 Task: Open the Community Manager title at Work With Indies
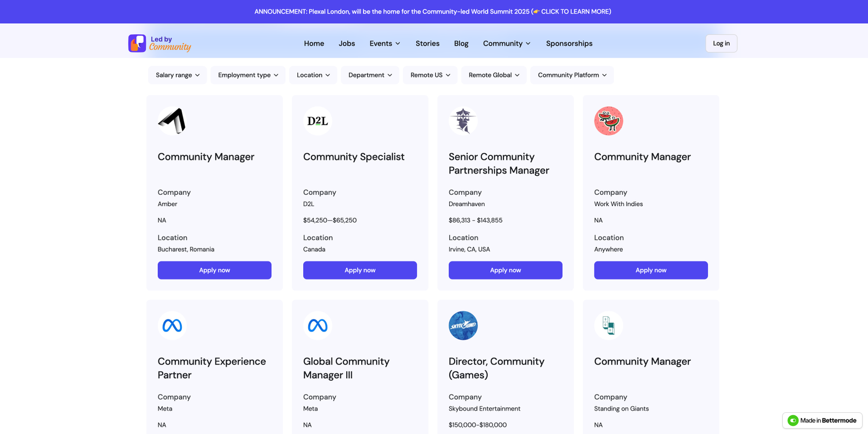642,157
